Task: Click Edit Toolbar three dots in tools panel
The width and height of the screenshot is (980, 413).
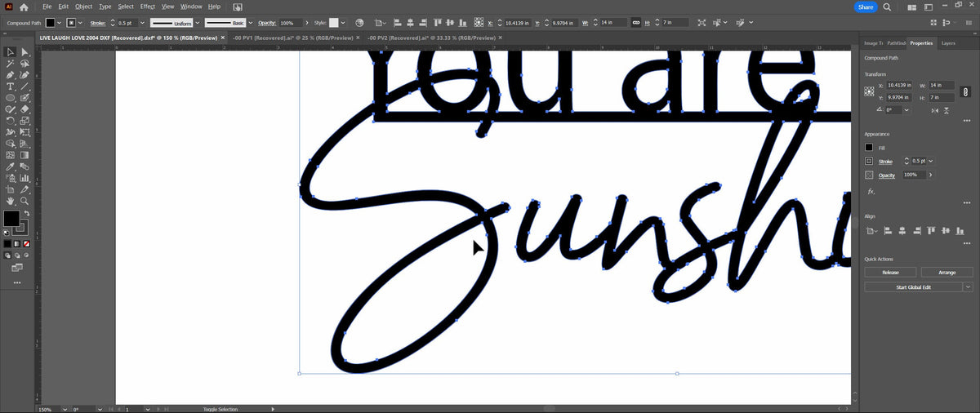Action: coord(17,282)
